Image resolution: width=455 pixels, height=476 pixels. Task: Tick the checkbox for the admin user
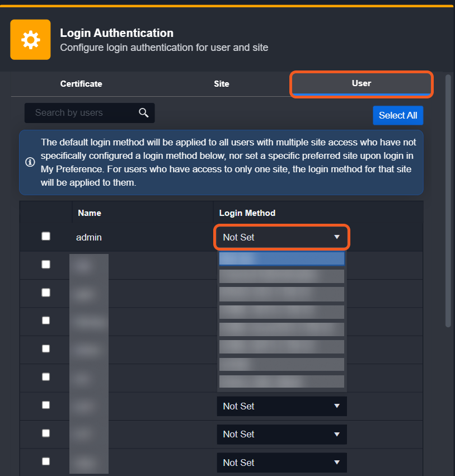pos(46,237)
